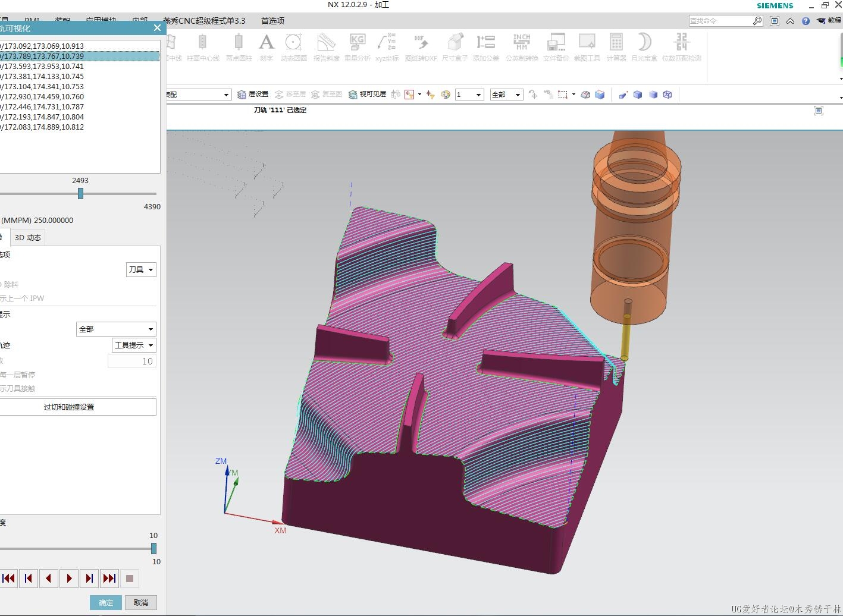
Task: Open the 装配 filter dropdown in toolbar
Action: (x=198, y=95)
